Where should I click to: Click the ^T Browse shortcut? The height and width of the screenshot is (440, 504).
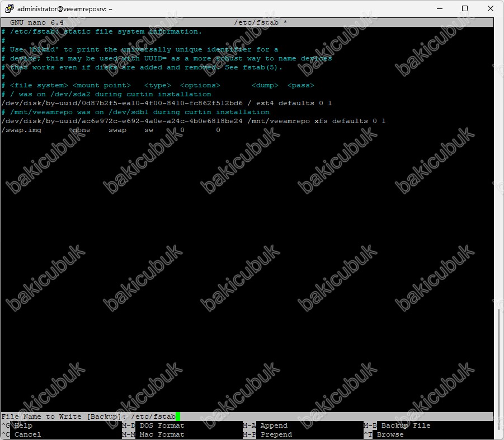click(384, 434)
